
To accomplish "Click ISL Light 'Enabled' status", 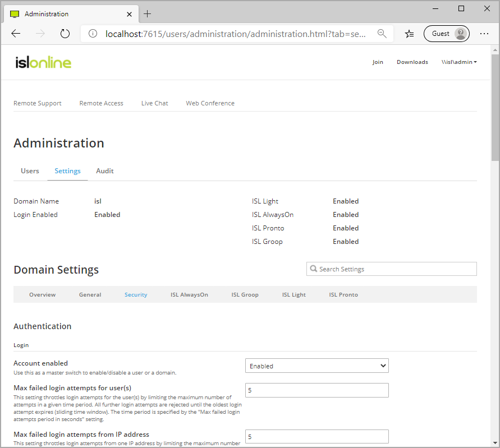I will tap(346, 201).
